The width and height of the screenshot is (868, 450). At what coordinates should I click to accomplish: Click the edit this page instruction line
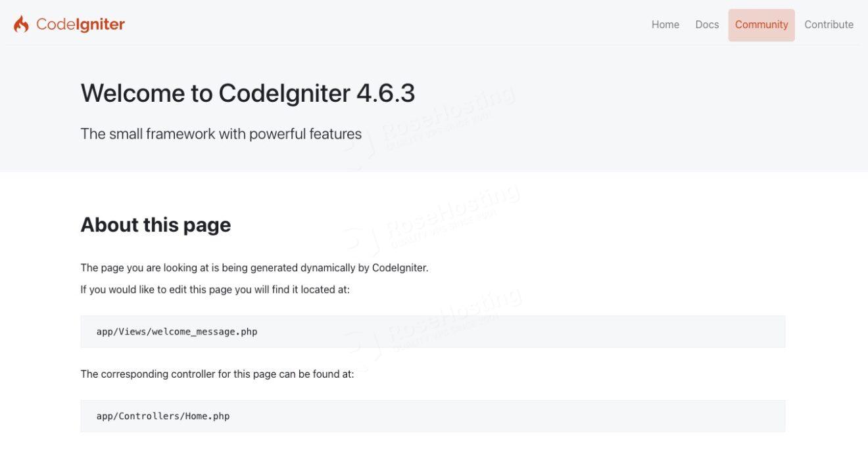point(215,289)
